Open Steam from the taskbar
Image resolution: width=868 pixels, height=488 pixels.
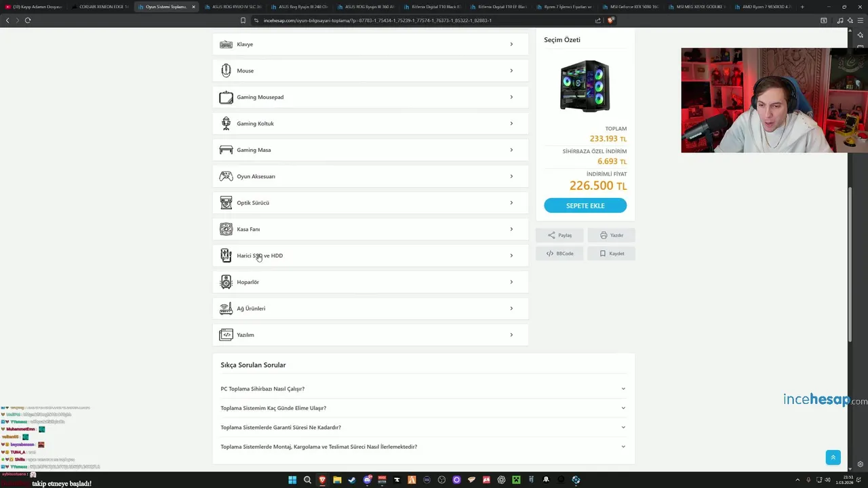pyautogui.click(x=352, y=480)
